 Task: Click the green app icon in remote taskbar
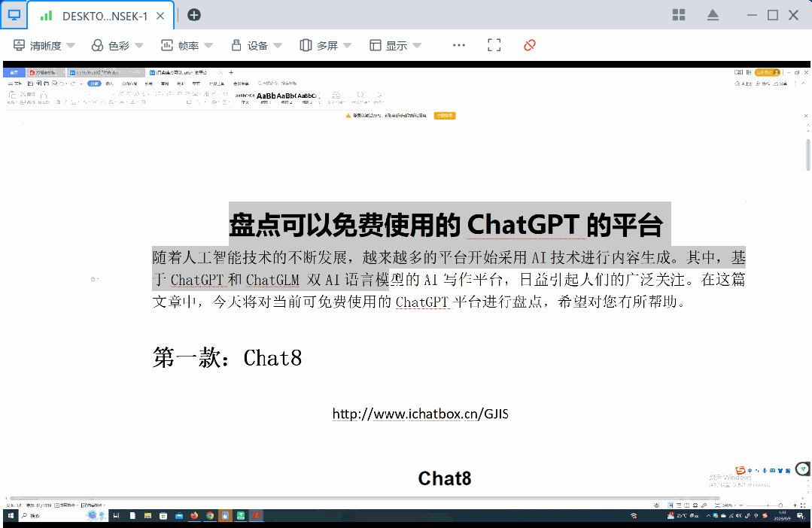point(241,515)
